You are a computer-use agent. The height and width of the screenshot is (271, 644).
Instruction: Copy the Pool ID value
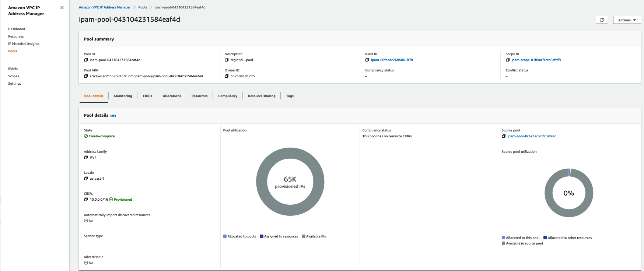coord(86,60)
